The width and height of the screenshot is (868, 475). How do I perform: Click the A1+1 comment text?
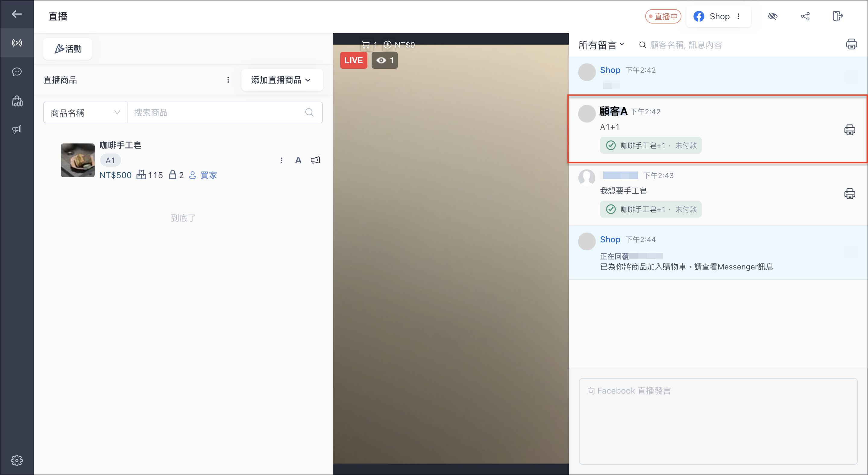[609, 127]
